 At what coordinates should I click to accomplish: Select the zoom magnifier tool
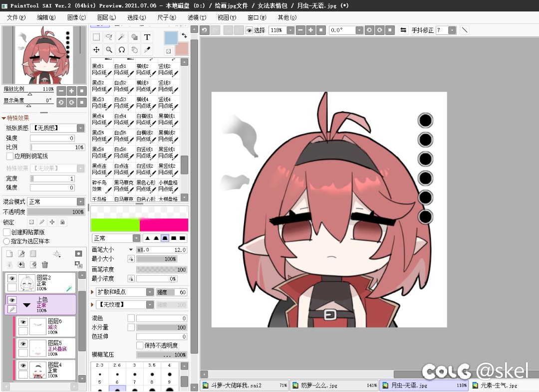[109, 50]
